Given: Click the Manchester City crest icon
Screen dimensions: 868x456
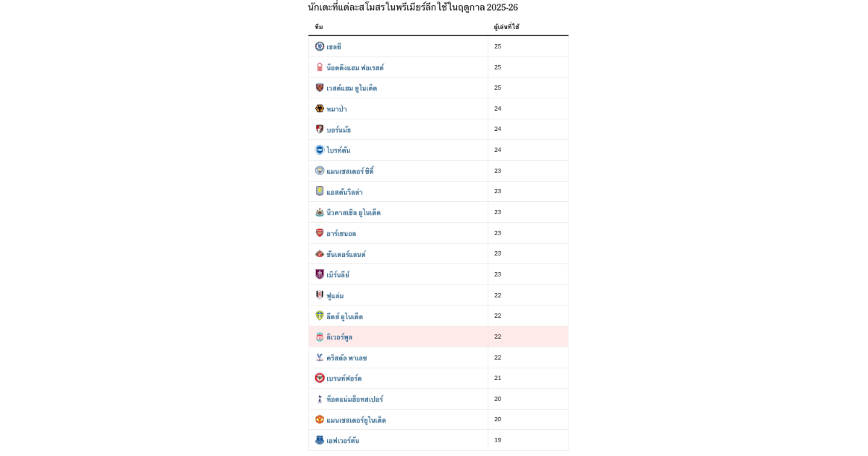Looking at the screenshot, I should (320, 171).
